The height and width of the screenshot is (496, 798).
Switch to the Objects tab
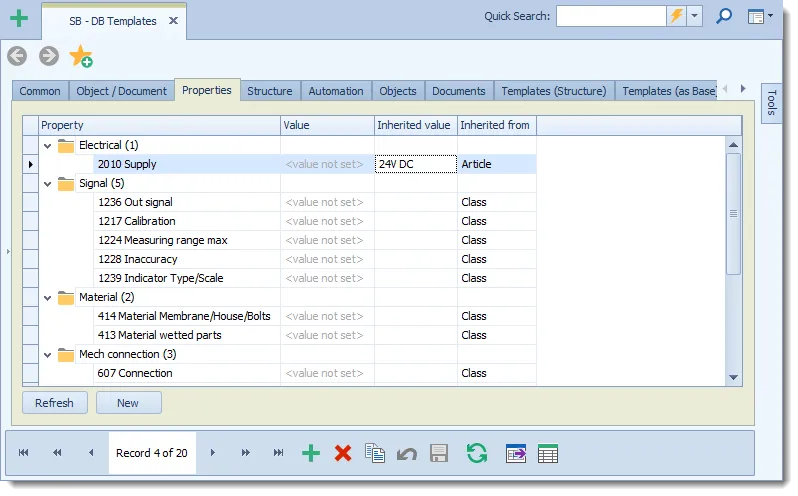coord(398,91)
